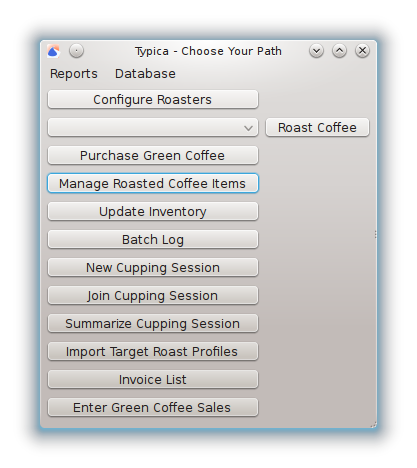Click Summarize Cupping Session
This screenshot has height=468, width=417.
pyautogui.click(x=153, y=323)
